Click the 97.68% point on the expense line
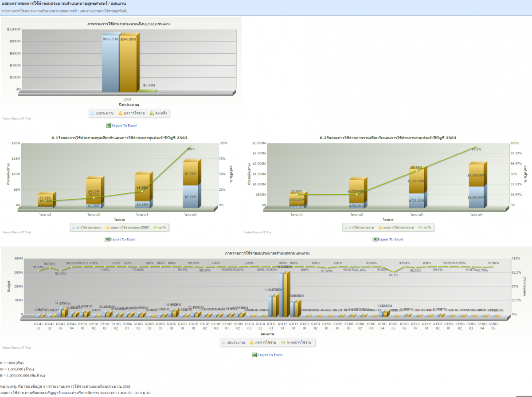 pyautogui.click(x=327, y=268)
